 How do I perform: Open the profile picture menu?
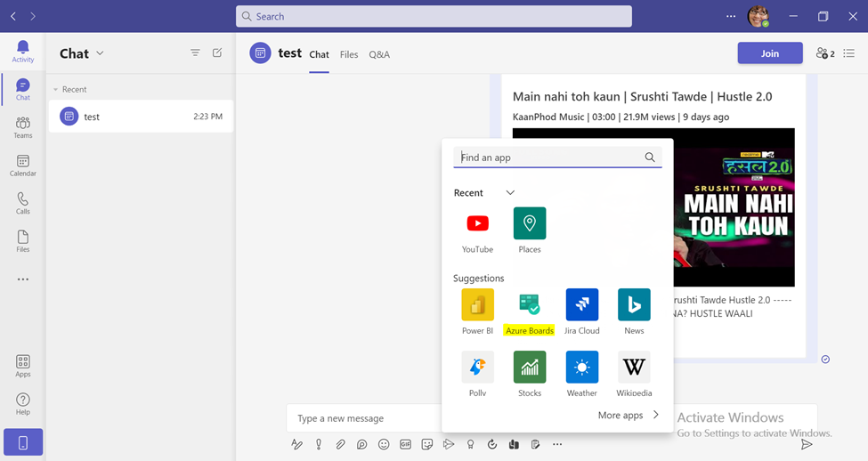tap(758, 17)
